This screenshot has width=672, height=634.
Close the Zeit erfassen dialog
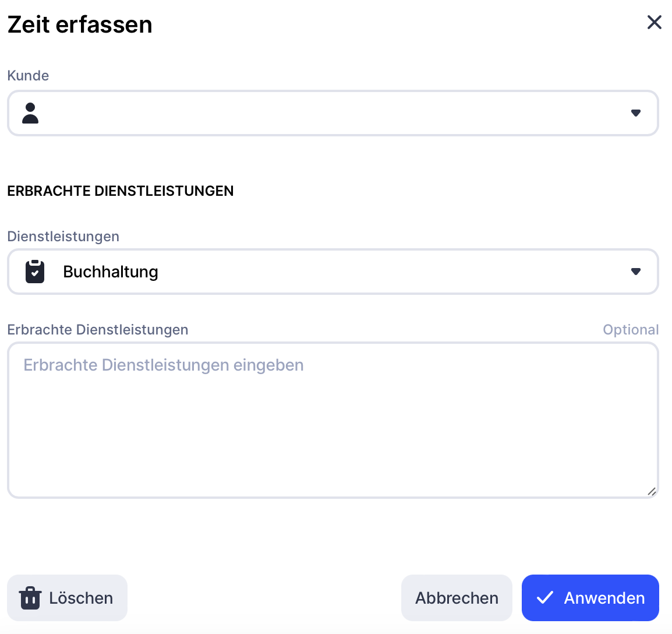(x=655, y=22)
